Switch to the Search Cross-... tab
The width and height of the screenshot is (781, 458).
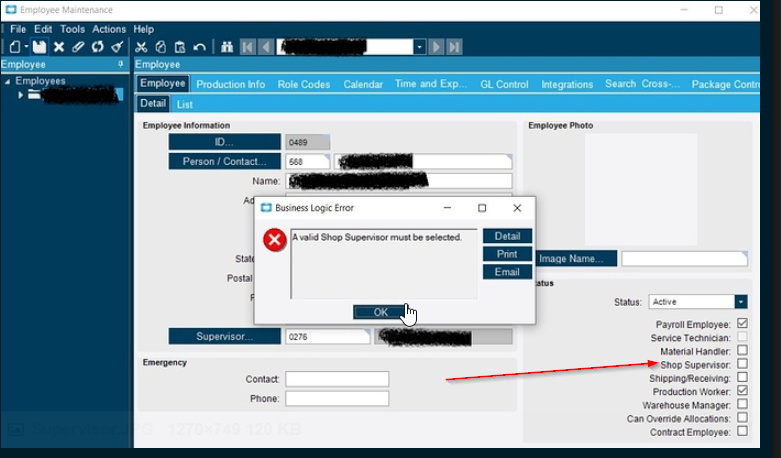tap(642, 84)
